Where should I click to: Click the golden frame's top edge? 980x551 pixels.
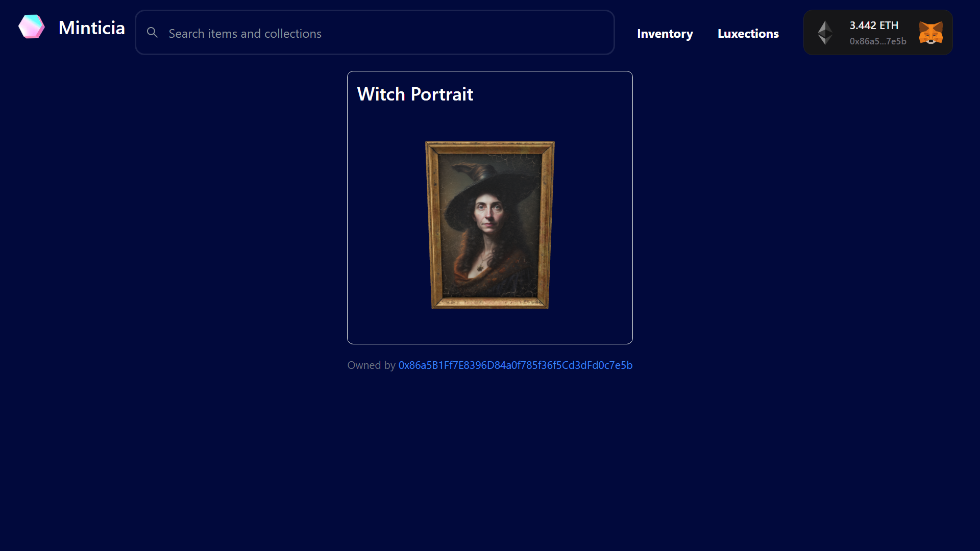pos(489,147)
